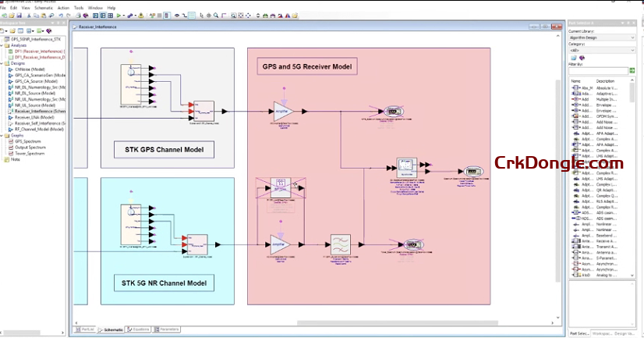Click the Filter By text field
644x338 pixels.
tap(599, 71)
